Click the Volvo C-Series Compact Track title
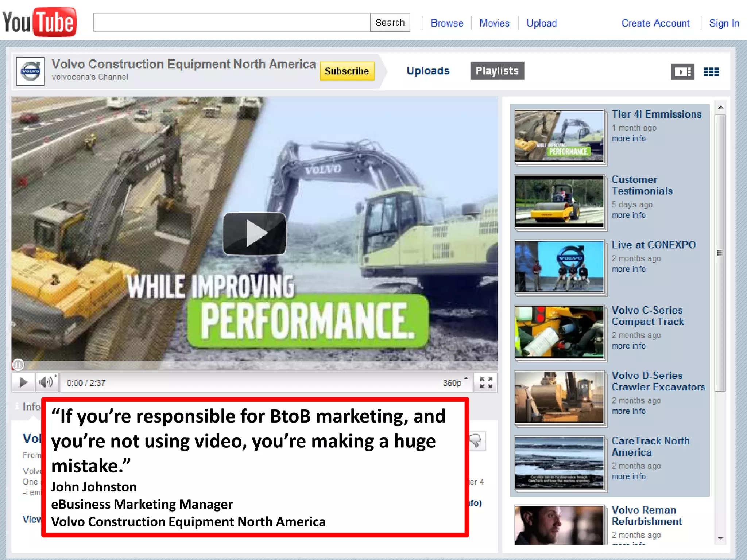The height and width of the screenshot is (560, 747). click(647, 316)
